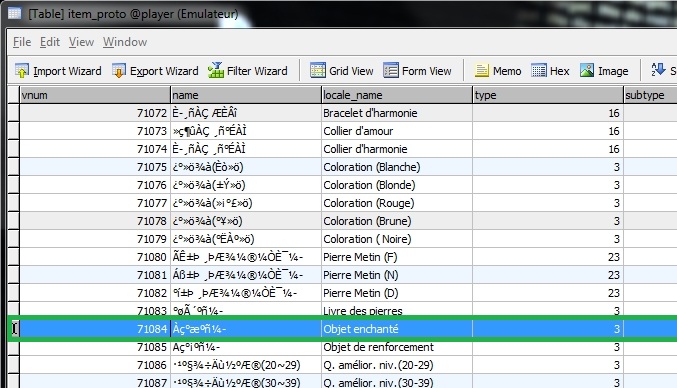Image resolution: width=677 pixels, height=388 pixels.
Task: Select vnum cell 71077
Action: [x=95, y=203]
